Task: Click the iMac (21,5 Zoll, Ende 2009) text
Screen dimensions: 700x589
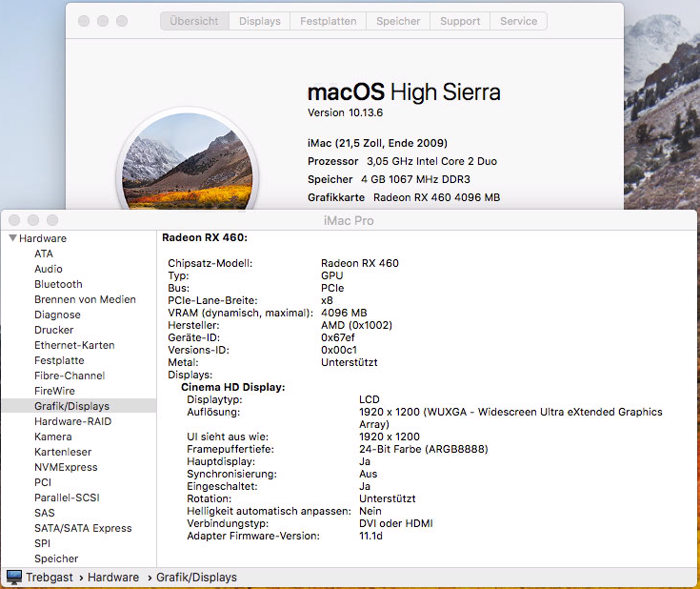Action: (378, 143)
